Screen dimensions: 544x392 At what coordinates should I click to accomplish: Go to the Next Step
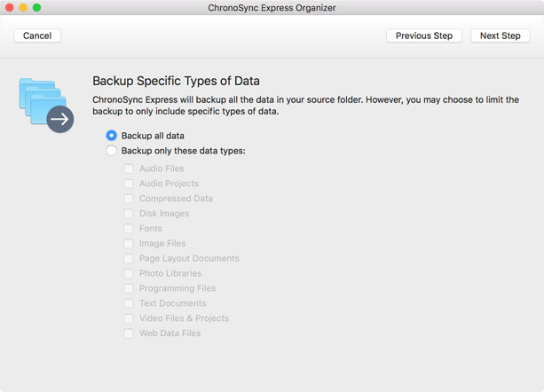coord(500,35)
